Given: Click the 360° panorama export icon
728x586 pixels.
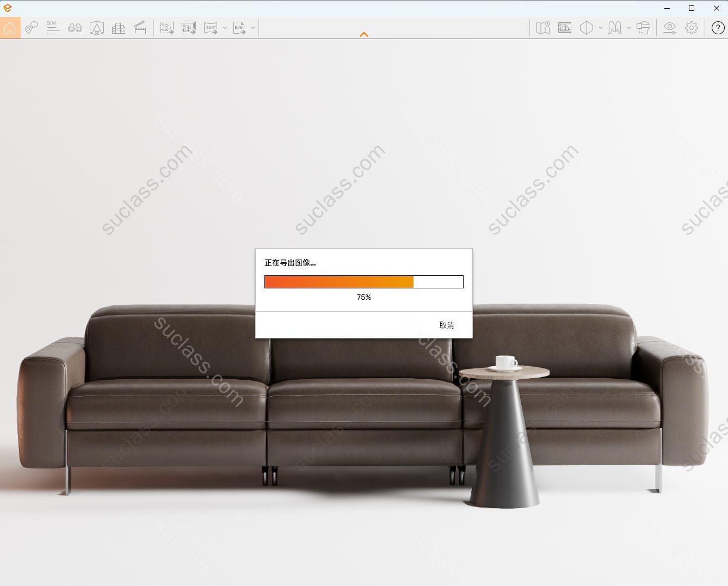Looking at the screenshot, I should [x=211, y=28].
